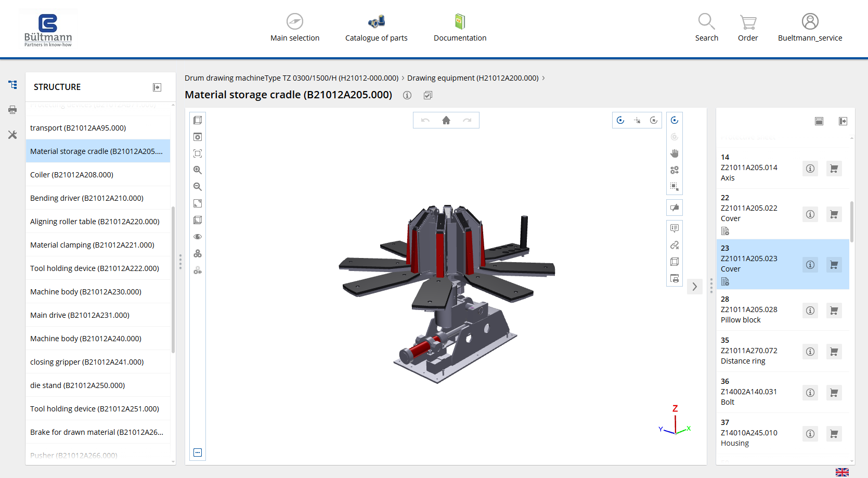Open the Bueltmann_service user account menu
This screenshot has width=868, height=478.
(810, 28)
